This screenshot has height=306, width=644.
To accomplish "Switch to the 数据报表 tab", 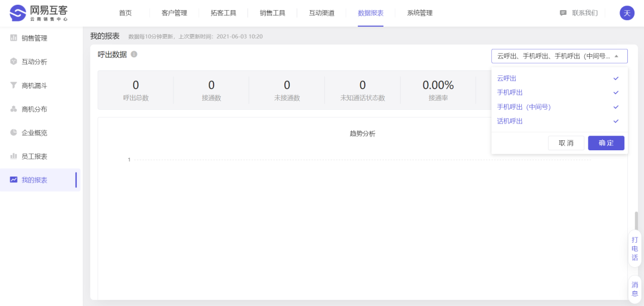I will click(x=370, y=13).
